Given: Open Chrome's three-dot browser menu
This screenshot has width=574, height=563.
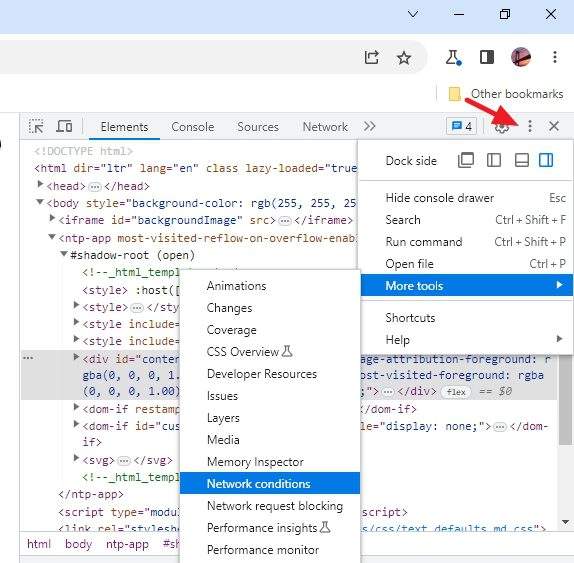Looking at the screenshot, I should (x=555, y=57).
